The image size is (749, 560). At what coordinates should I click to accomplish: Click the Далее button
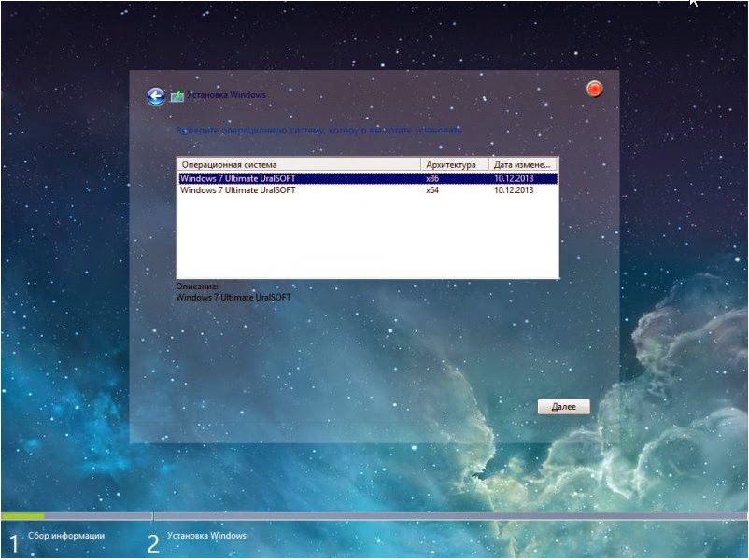pos(564,407)
